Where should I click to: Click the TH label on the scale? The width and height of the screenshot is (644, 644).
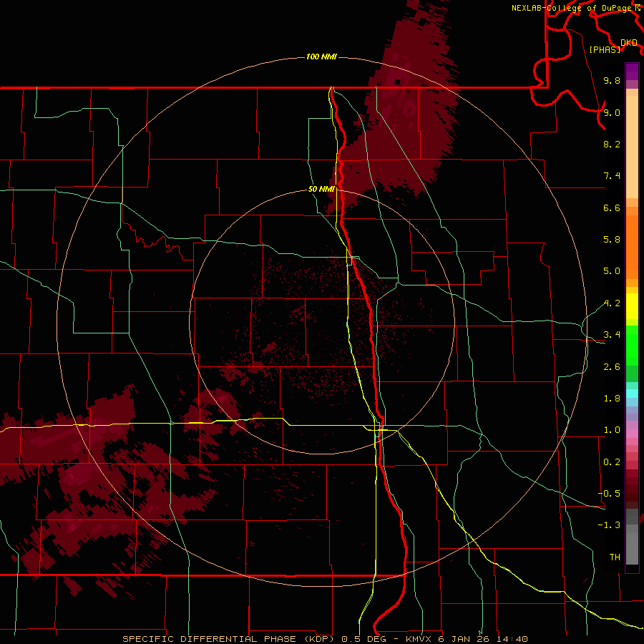615,557
